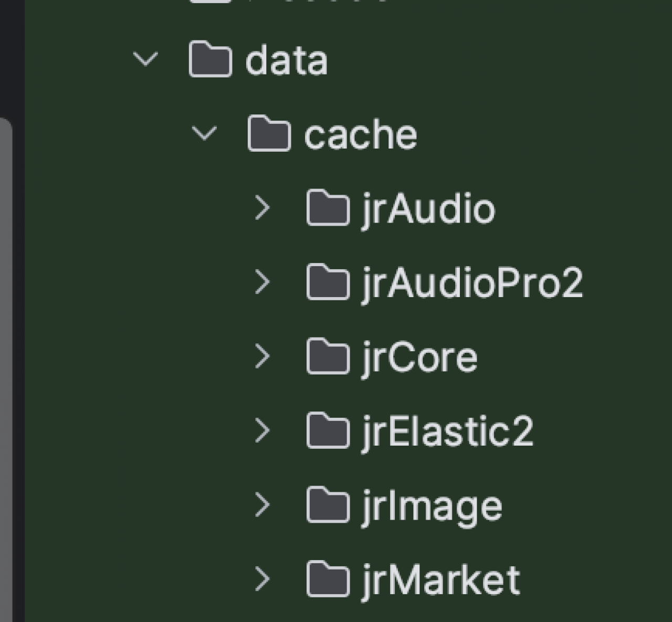This screenshot has width=672, height=622.
Task: Select the jrImage label in tree
Action: [x=432, y=506]
